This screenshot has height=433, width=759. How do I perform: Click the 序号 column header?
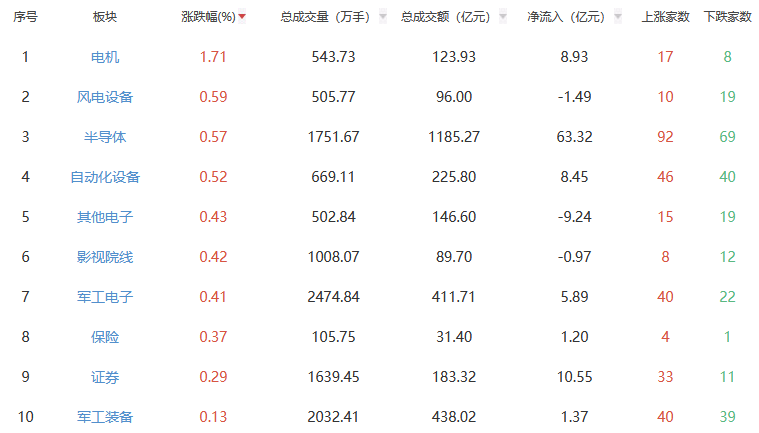click(25, 17)
